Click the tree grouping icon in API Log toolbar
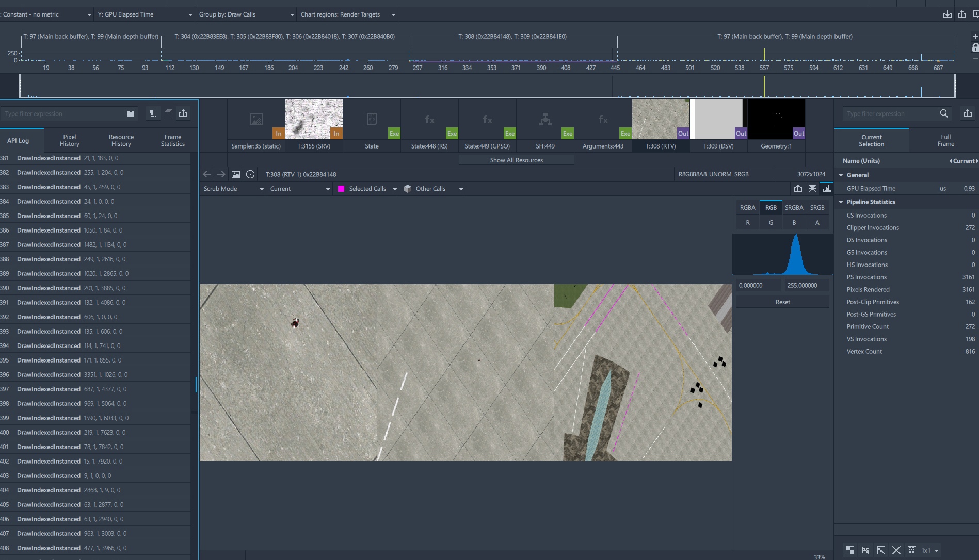979x560 pixels. point(153,113)
